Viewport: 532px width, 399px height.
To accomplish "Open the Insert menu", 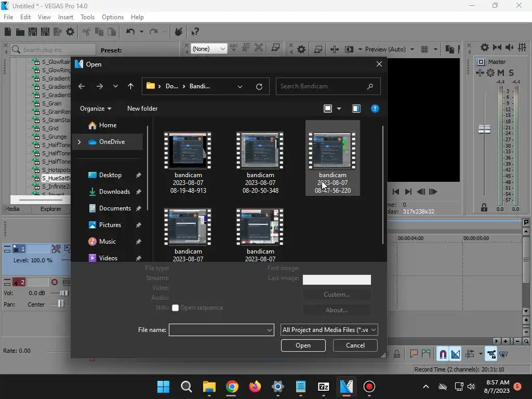I will click(65, 17).
